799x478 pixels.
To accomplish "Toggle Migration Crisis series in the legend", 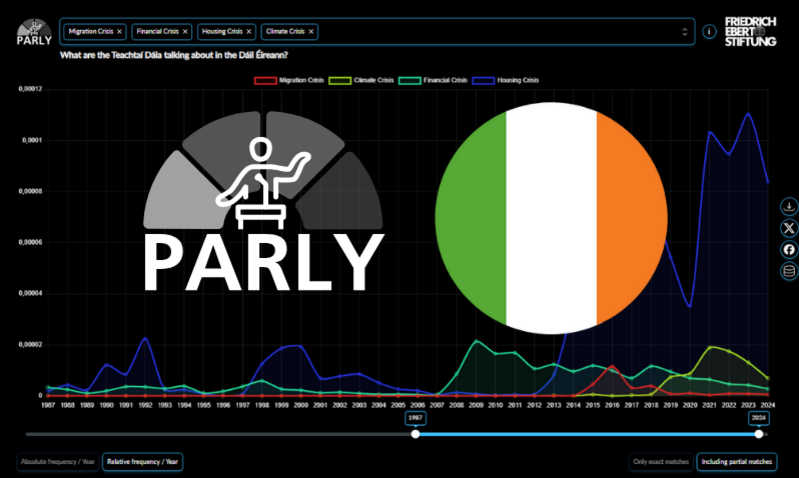I will (x=289, y=80).
